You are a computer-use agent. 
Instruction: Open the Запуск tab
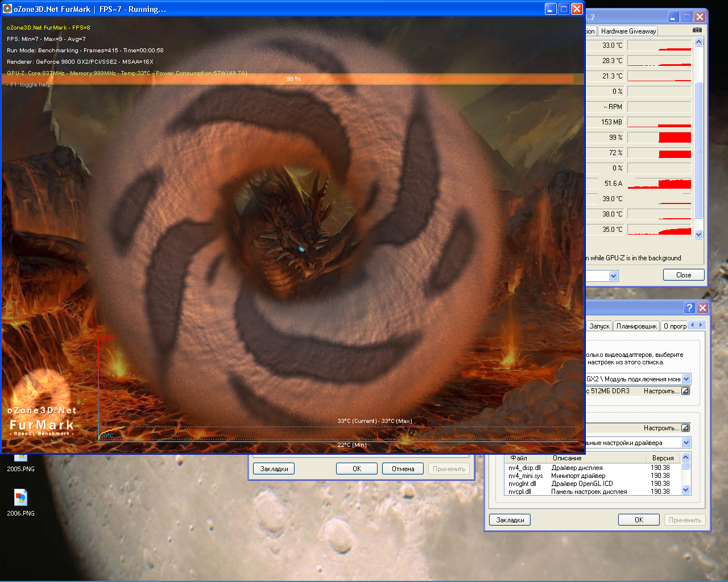click(x=599, y=326)
